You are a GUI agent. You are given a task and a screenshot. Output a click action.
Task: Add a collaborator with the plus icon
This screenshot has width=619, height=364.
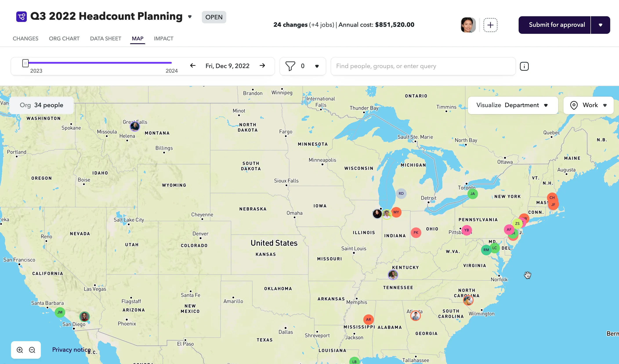point(490,25)
